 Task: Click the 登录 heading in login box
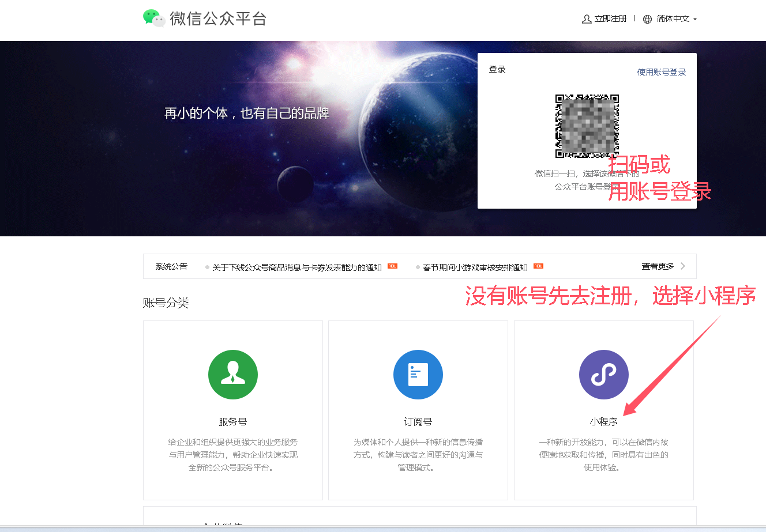pyautogui.click(x=497, y=69)
